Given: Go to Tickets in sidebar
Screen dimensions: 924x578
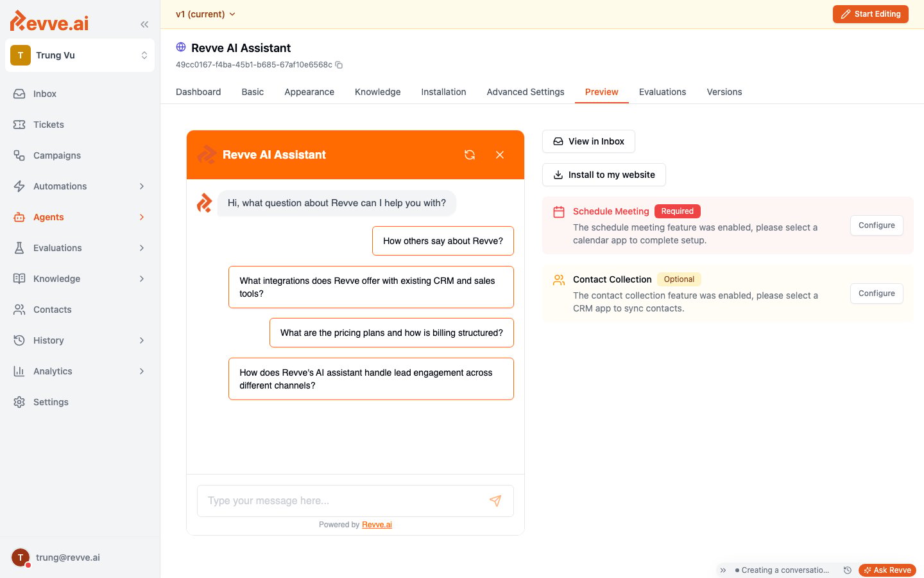Looking at the screenshot, I should pos(80,125).
